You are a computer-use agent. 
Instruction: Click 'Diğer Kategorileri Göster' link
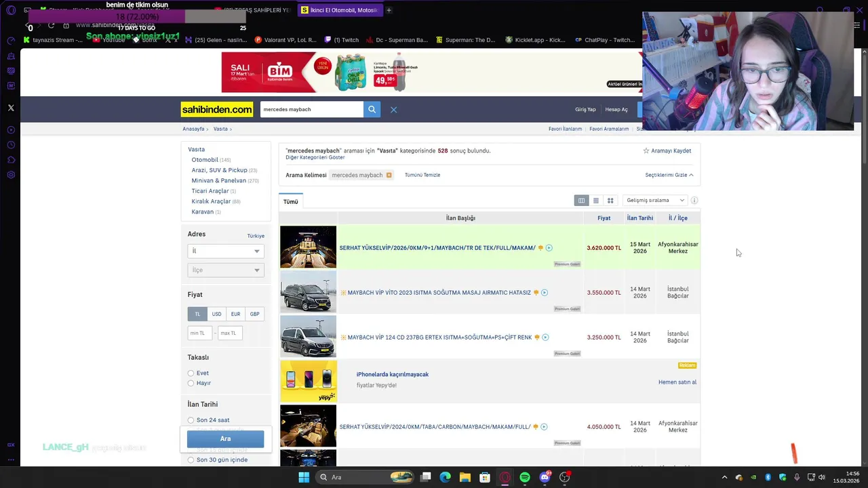tap(315, 158)
